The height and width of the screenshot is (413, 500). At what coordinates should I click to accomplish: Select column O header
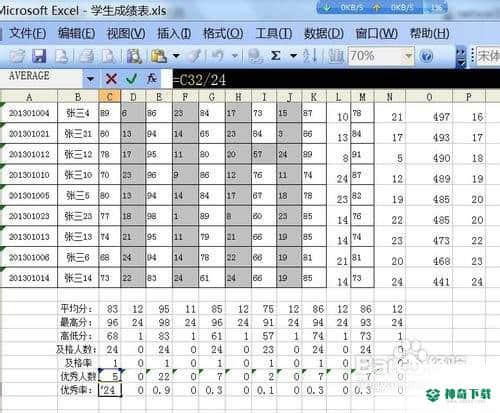pos(429,97)
